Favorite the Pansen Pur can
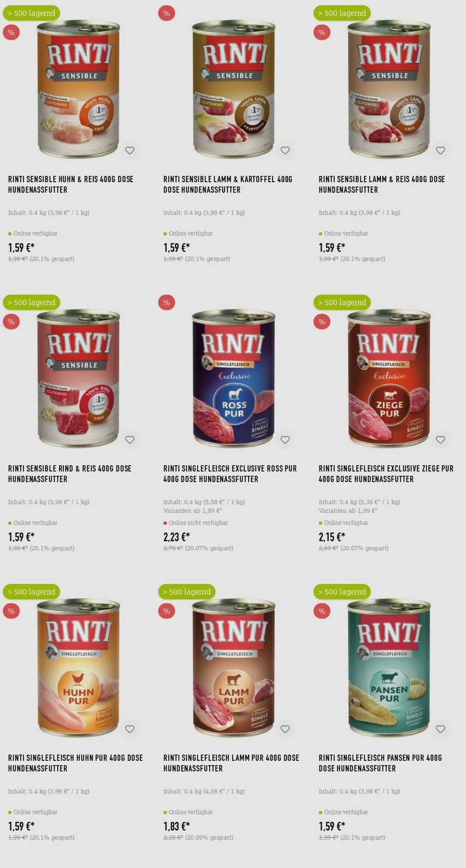Image resolution: width=466 pixels, height=868 pixels. (x=440, y=729)
